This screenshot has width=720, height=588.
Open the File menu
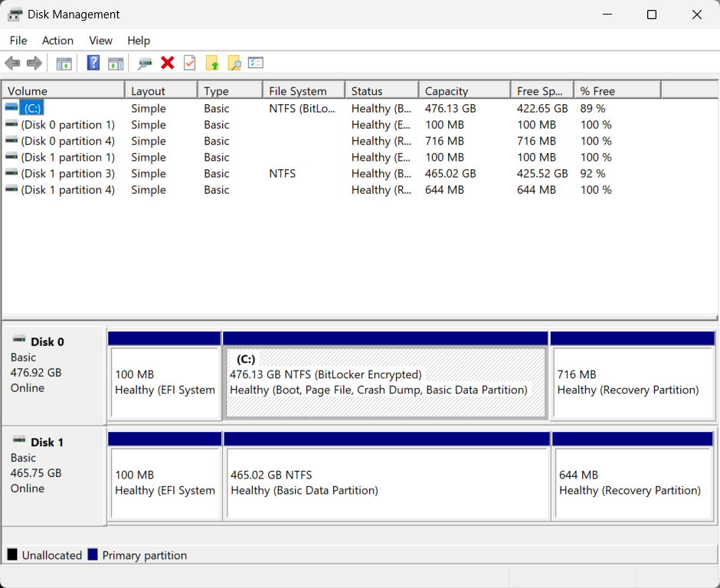pyautogui.click(x=18, y=41)
